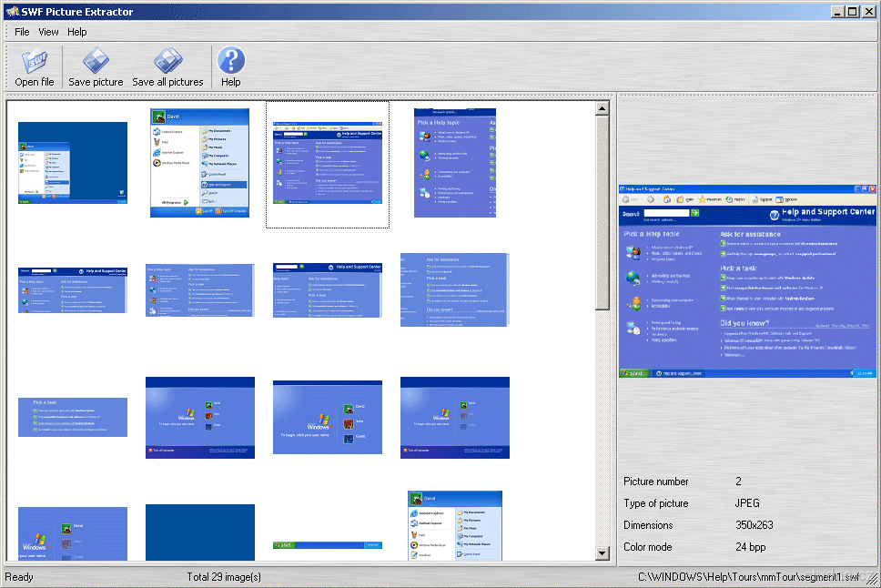881x588 pixels.
Task: Open the Help menu in menu bar
Action: tap(77, 32)
